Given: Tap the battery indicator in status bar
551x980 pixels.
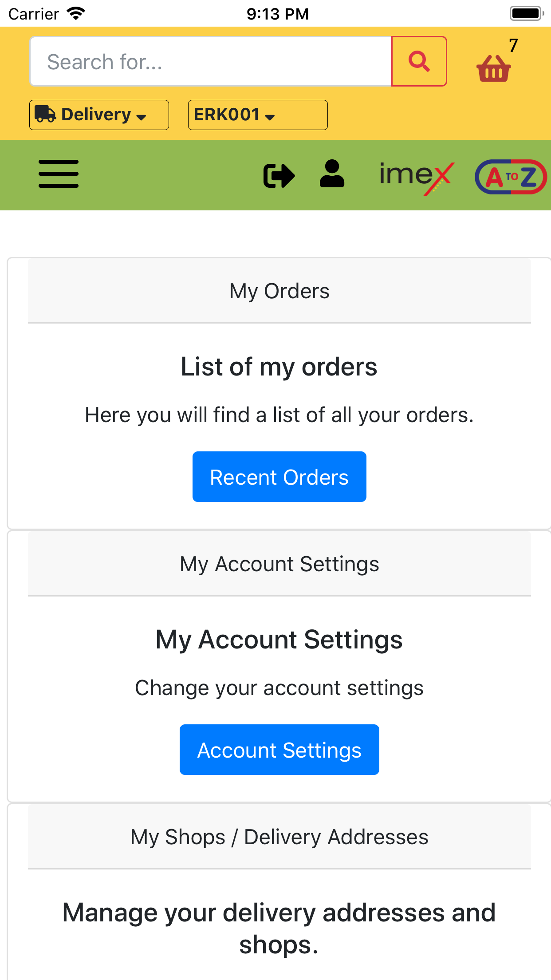Looking at the screenshot, I should pos(527,13).
